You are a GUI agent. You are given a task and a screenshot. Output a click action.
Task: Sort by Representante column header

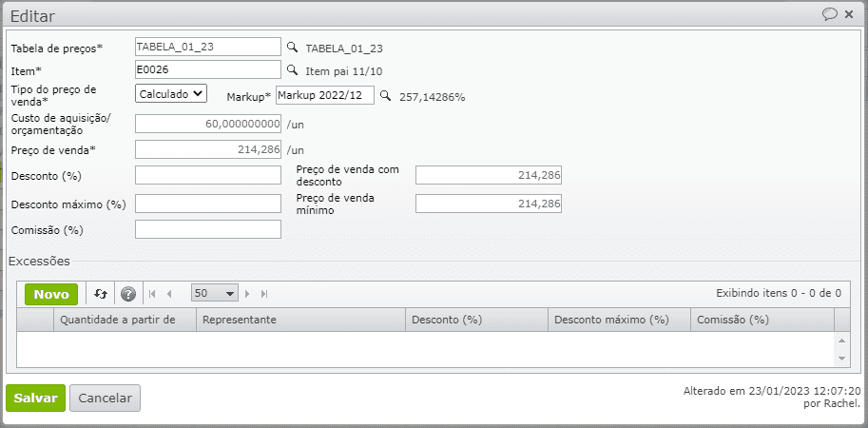300,320
